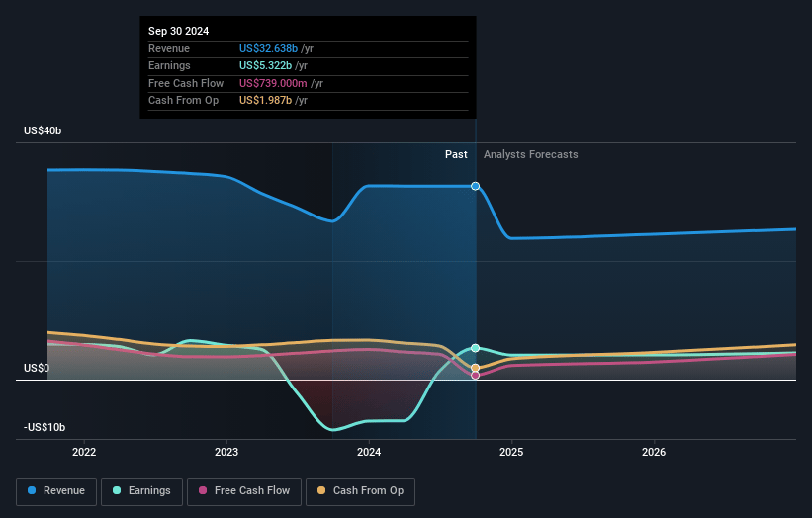The height and width of the screenshot is (518, 812).
Task: Toggle the Revenue series legend button
Action: coord(56,491)
